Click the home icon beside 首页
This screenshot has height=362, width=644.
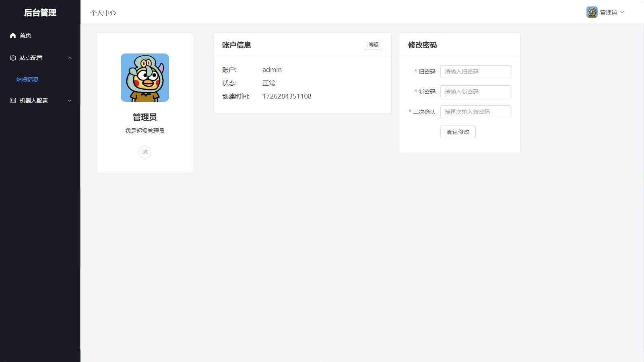coord(13,35)
